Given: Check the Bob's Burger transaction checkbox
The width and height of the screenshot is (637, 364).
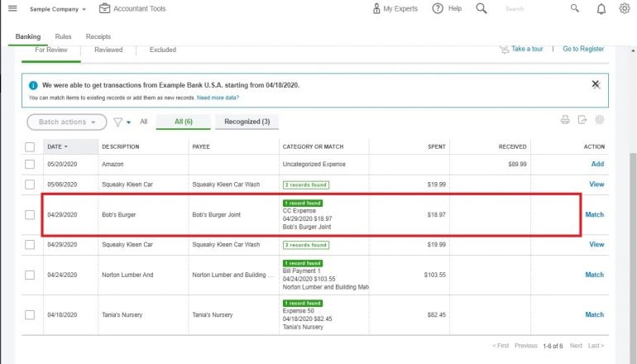Looking at the screenshot, I should 30,215.
